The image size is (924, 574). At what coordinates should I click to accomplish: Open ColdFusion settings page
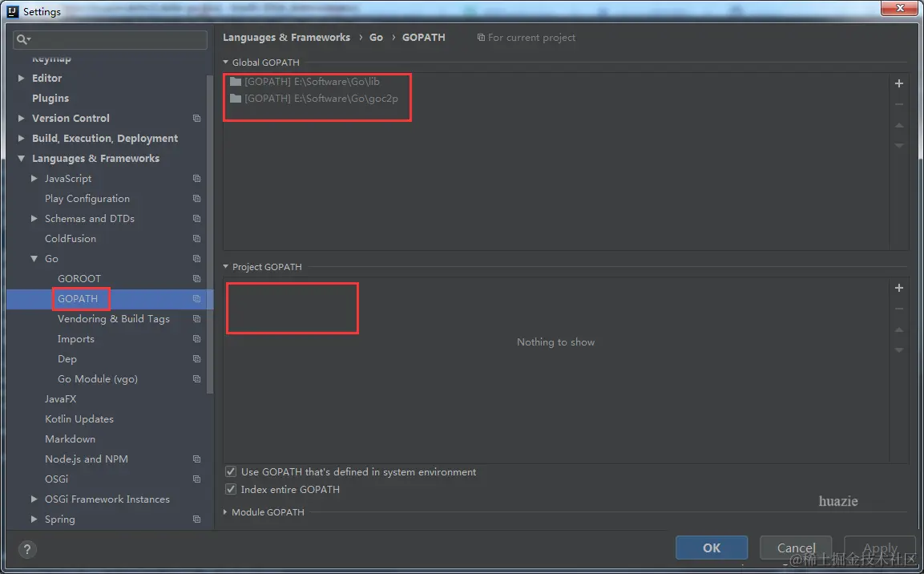pos(71,238)
